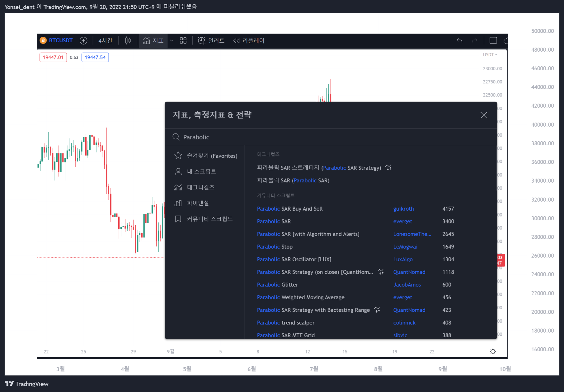This screenshot has width=564, height=392.
Task: Open author LeMogwai link
Action: tap(405, 247)
